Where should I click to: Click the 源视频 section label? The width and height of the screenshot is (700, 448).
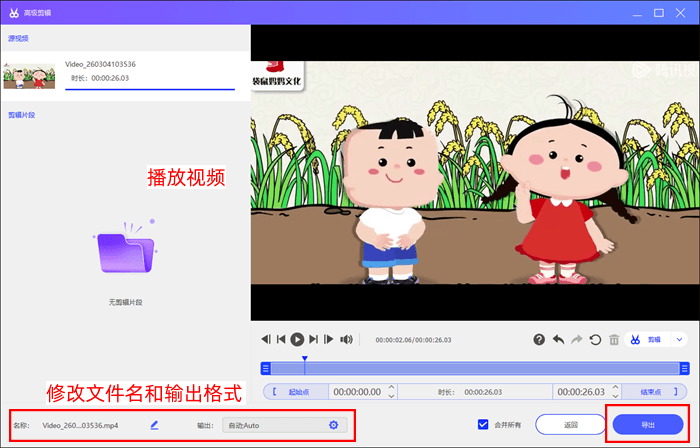18,38
